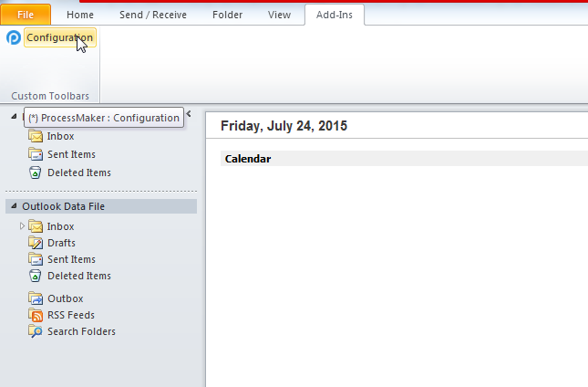Click the Configuration button

pyautogui.click(x=59, y=38)
